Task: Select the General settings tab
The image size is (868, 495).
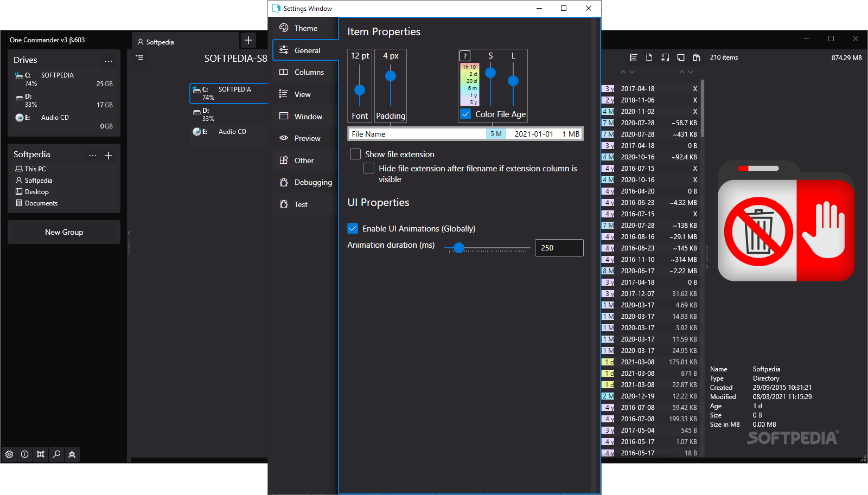Action: pos(305,50)
